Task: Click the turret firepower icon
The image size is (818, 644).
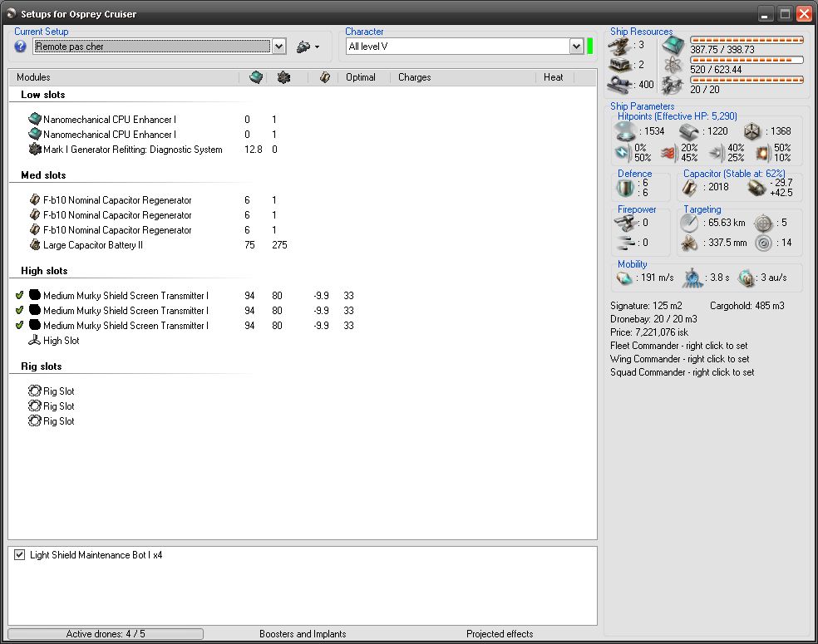Action: pos(624,223)
